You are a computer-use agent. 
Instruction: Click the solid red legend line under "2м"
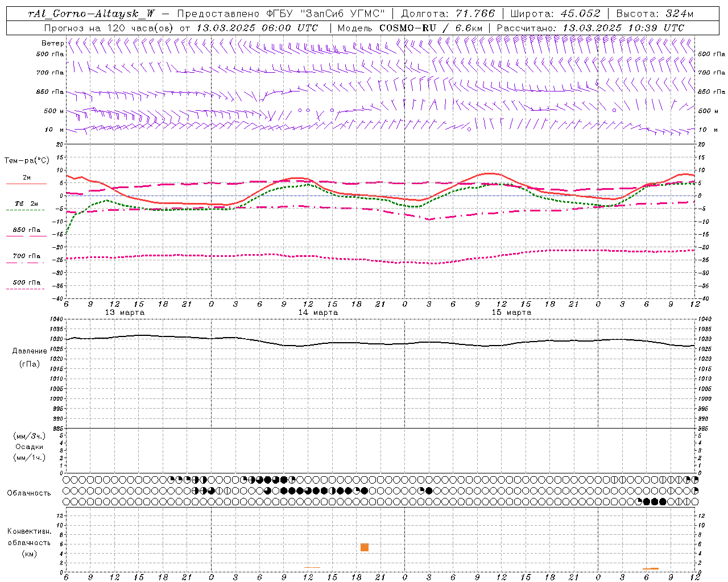tap(26, 184)
